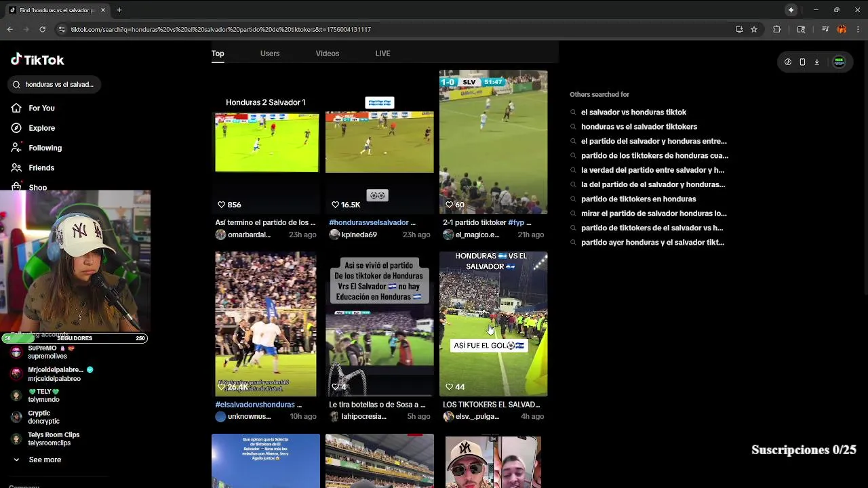This screenshot has width=868, height=488.
Task: Select suggestion 'partido ayer honduras y el salvador tikt...'
Action: 652,243
